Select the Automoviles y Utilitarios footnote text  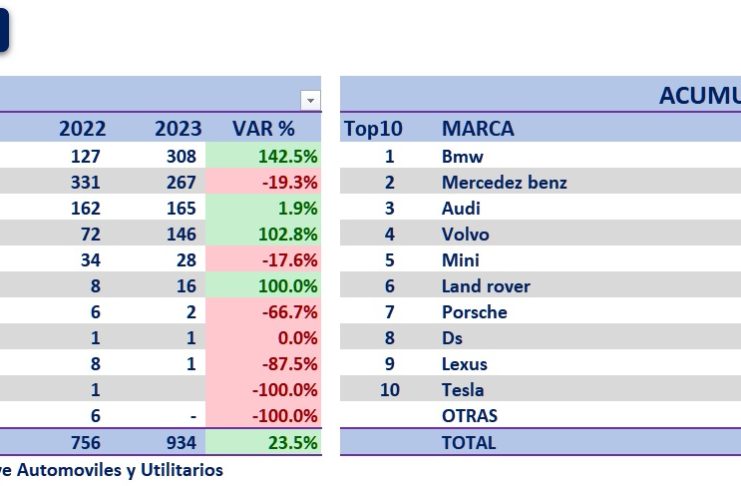point(110,468)
